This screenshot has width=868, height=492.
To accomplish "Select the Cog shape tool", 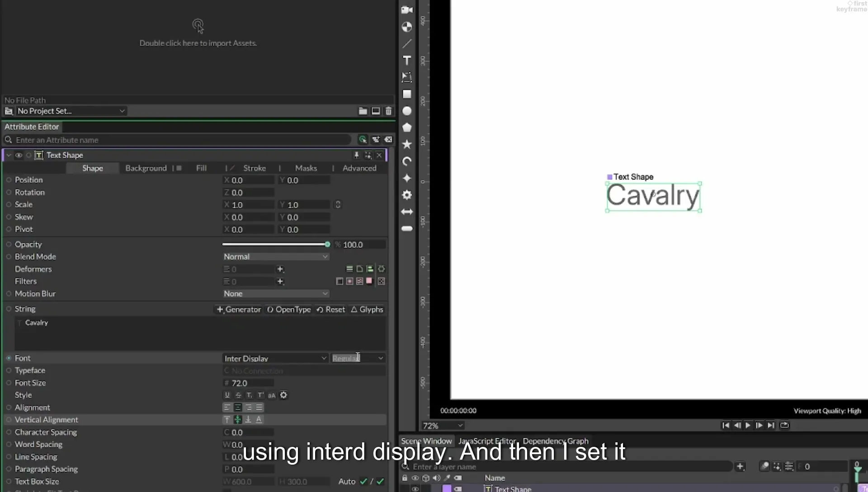I will 407,195.
